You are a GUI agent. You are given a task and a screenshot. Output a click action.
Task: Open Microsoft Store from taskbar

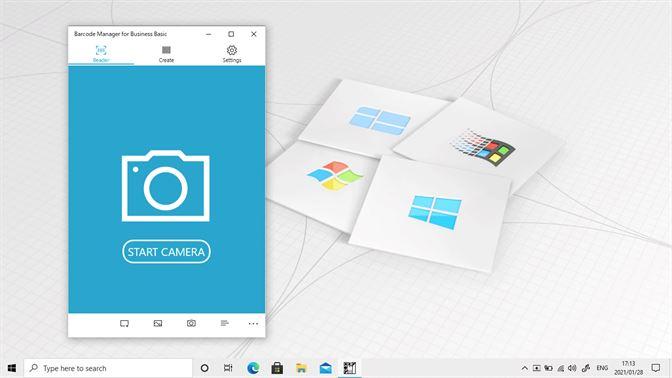click(277, 368)
